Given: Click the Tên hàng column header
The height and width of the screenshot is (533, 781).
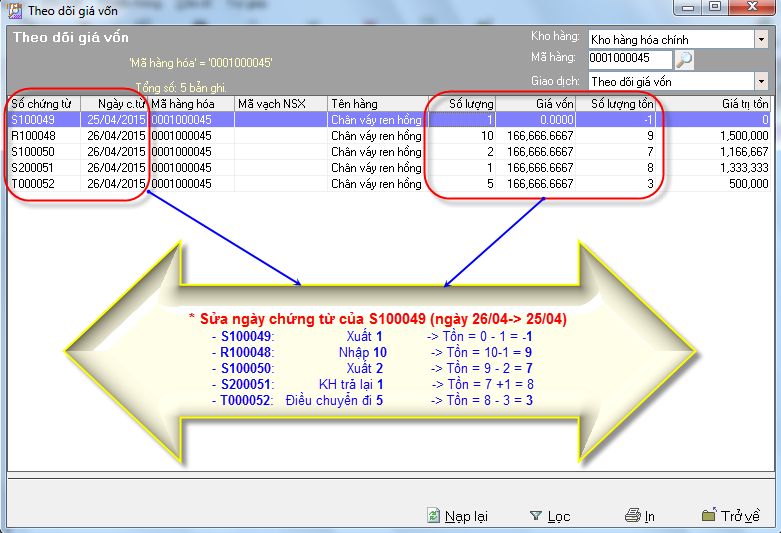Looking at the screenshot, I should pos(375,103).
